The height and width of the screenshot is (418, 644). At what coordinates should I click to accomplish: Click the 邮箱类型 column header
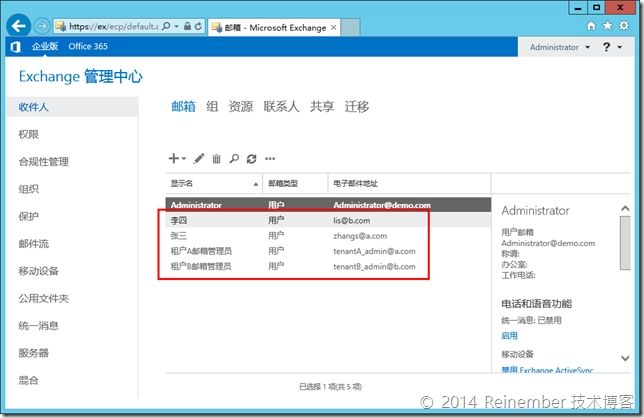point(295,184)
